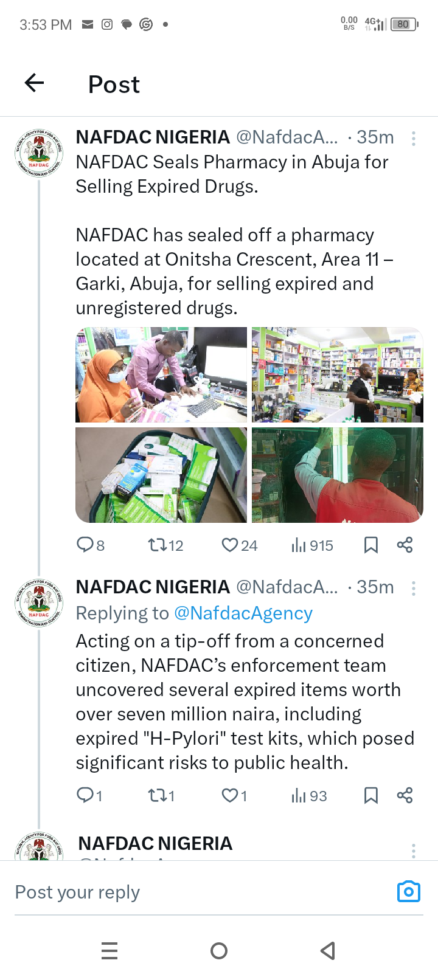
Task: Like the post with 24 likes
Action: point(229,545)
